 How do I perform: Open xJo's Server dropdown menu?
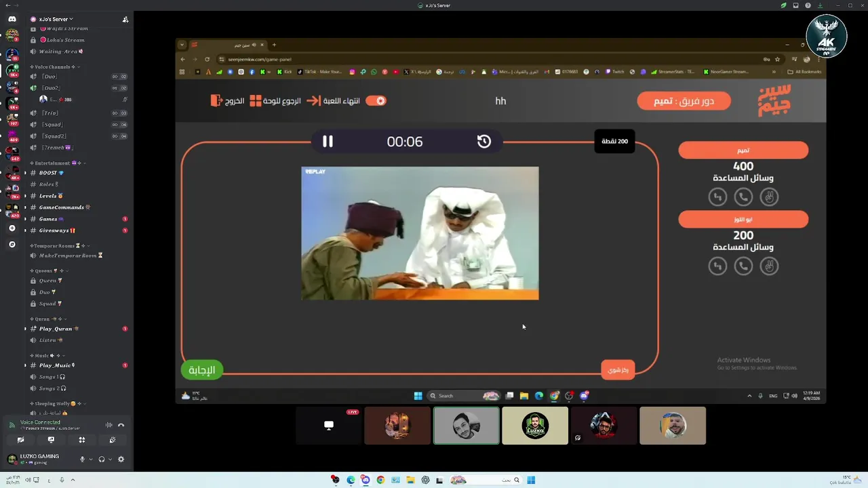56,19
